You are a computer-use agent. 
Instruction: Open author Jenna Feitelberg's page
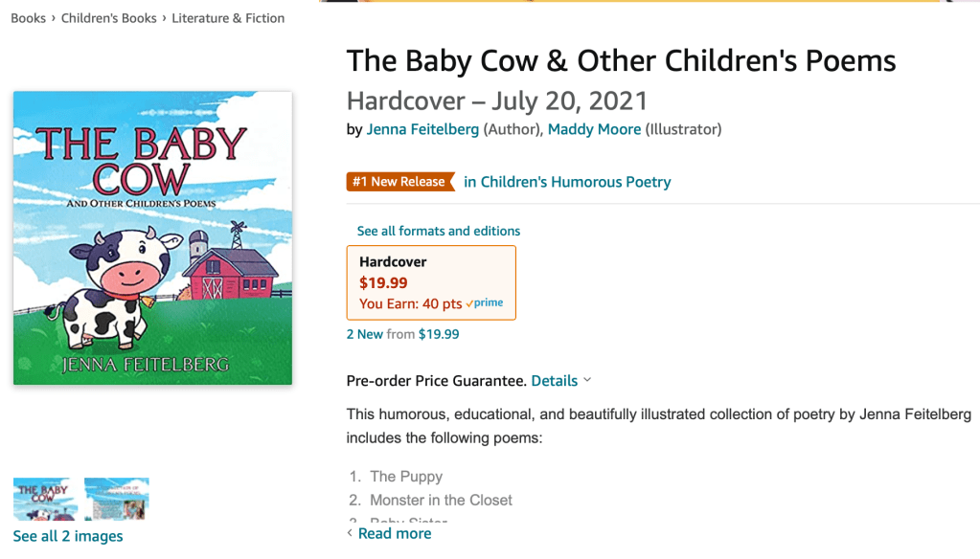(422, 129)
